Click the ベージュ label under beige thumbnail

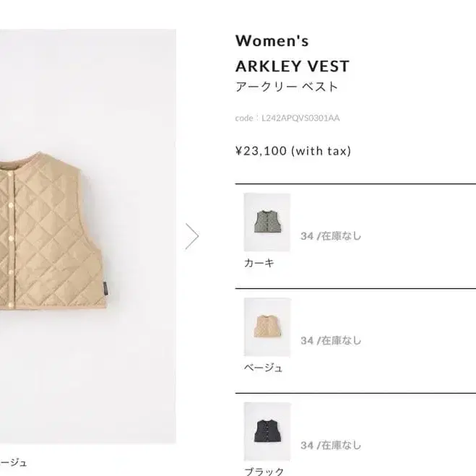264,368
